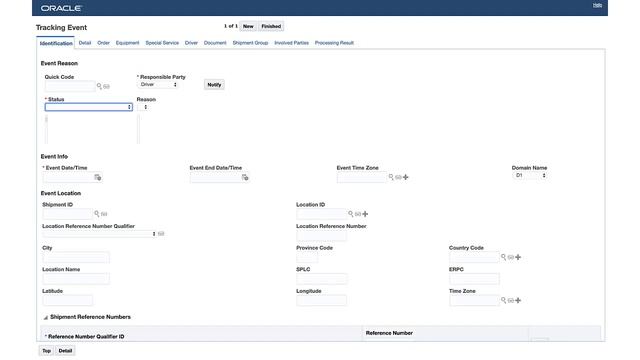Click the Top button at the bottom
Image resolution: width=640 pixels, height=360 pixels.
[46, 351]
